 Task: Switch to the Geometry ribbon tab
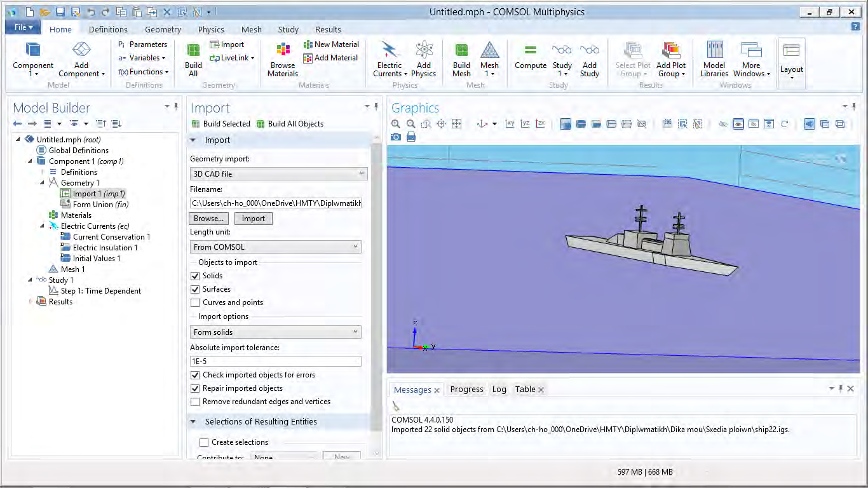coord(163,29)
